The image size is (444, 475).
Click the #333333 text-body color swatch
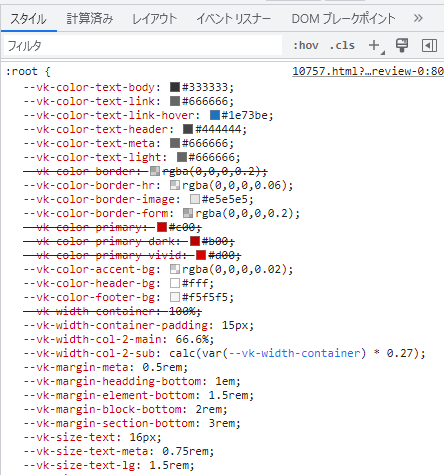(x=175, y=87)
